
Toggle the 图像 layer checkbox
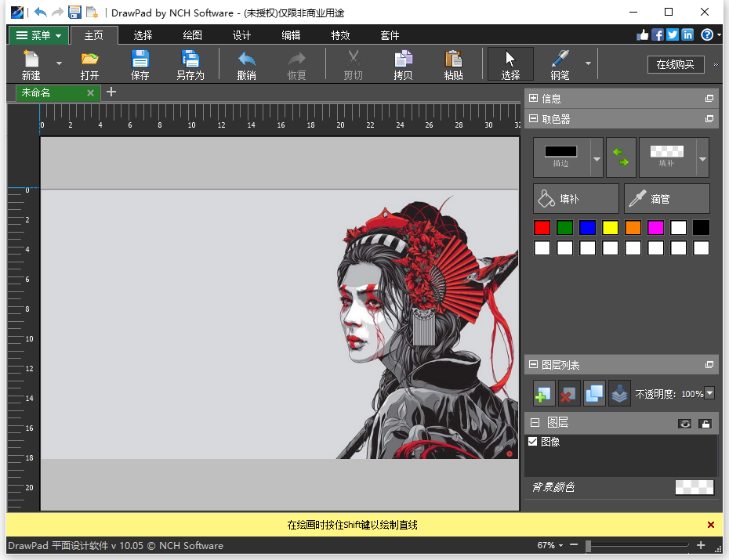533,442
